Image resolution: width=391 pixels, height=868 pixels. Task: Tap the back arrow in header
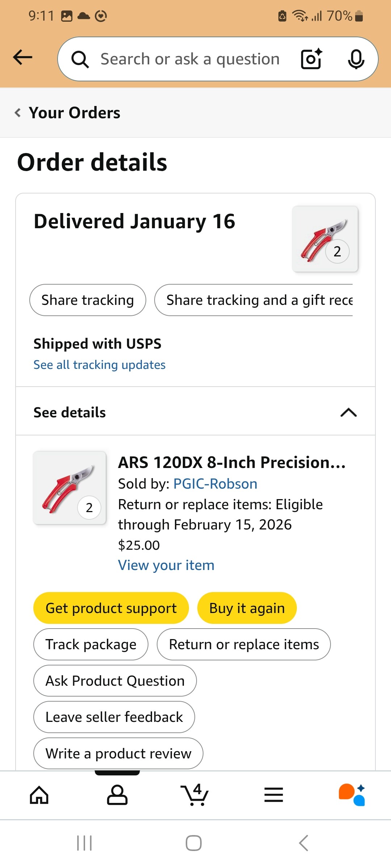22,58
